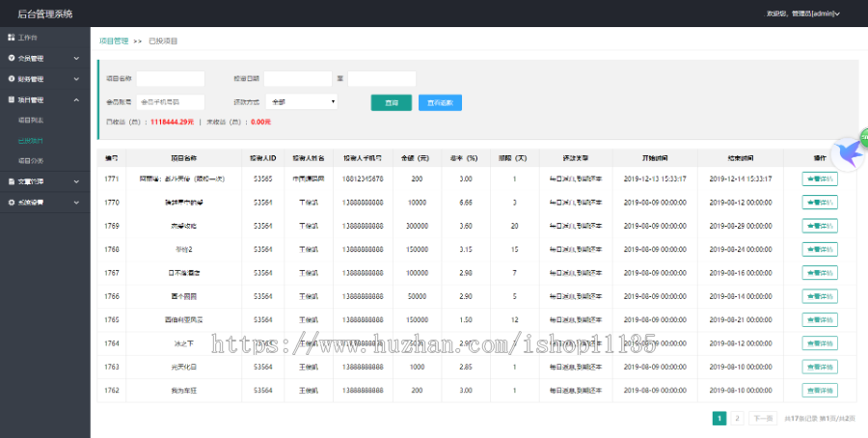
Task: Click the 投资人ID column header
Action: [x=263, y=158]
